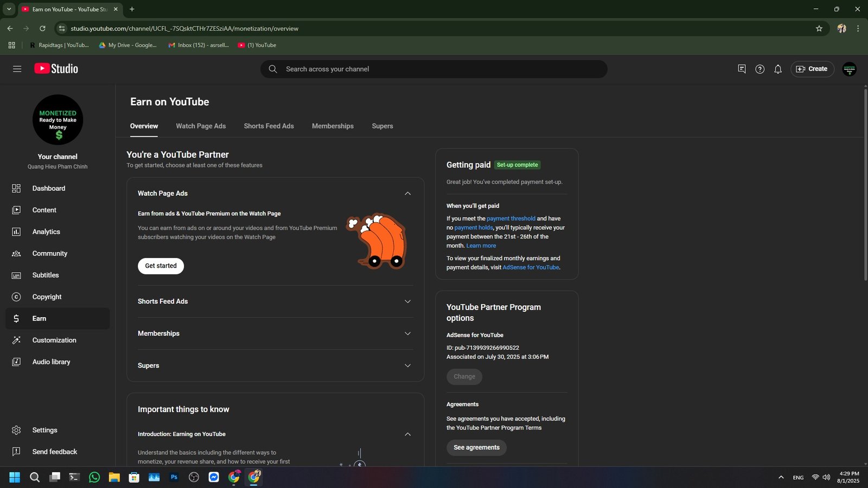Open the taskbar volume control

826,477
